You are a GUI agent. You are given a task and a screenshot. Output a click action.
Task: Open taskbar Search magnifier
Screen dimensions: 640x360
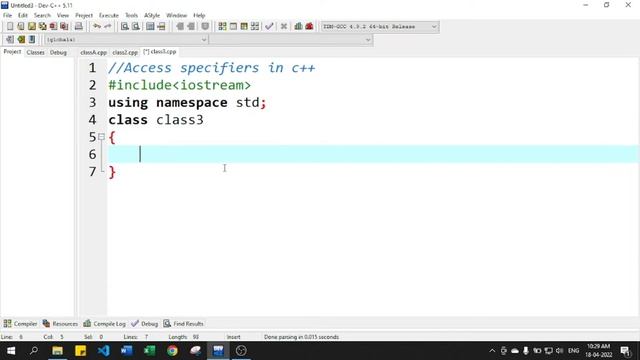pyautogui.click(x=34, y=351)
